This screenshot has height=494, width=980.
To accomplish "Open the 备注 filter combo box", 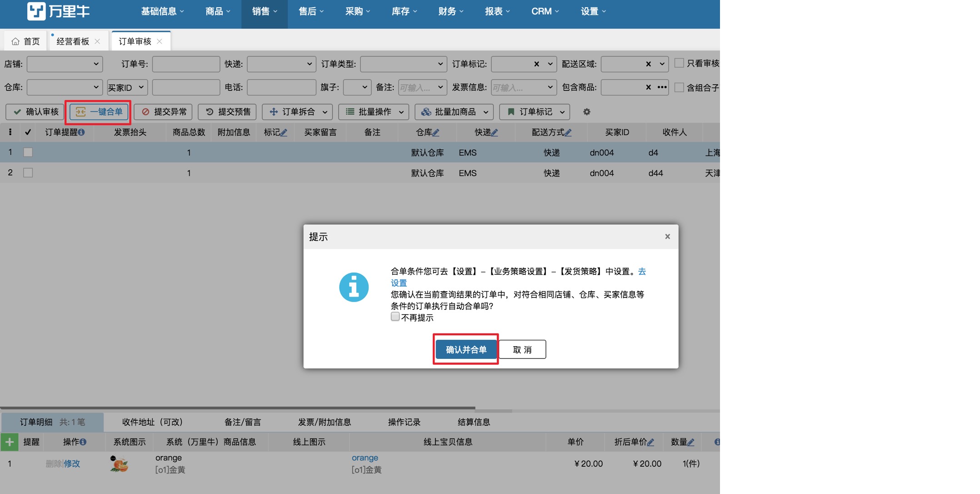I will point(422,87).
